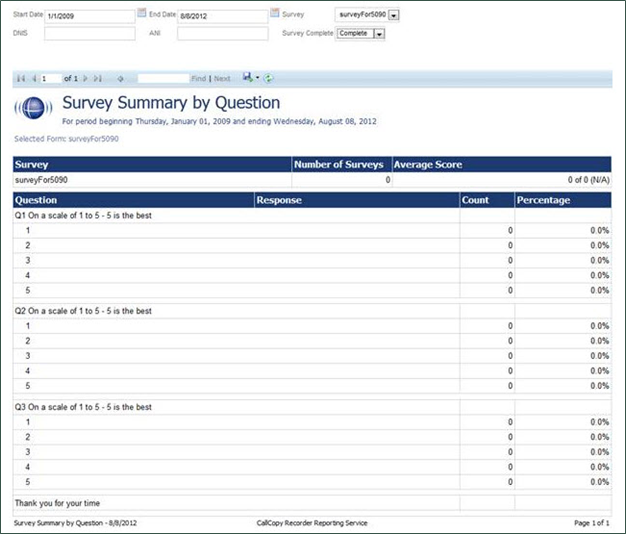
Task: Click the CallCopy globe logo
Action: 32,109
